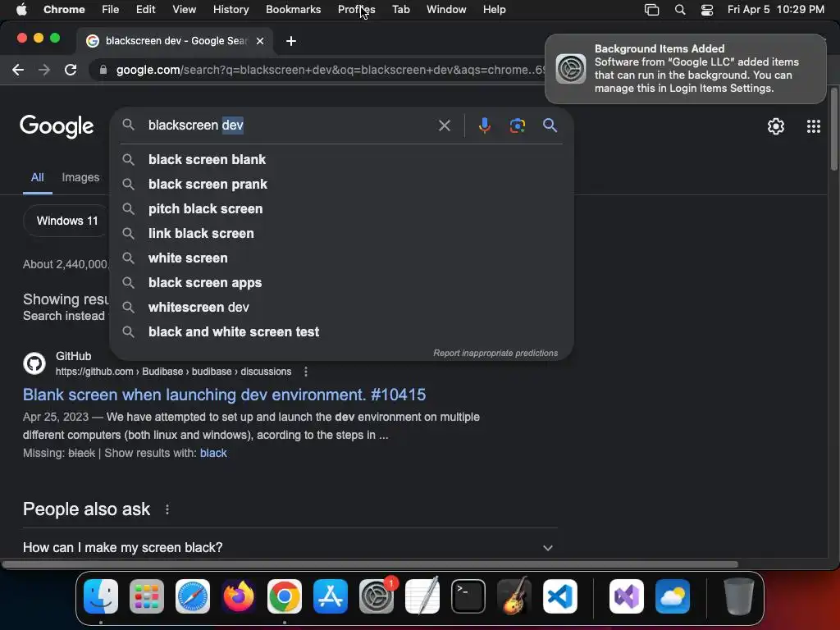Launch Firefox from the Dock
Viewport: 840px width, 630px height.
239,596
